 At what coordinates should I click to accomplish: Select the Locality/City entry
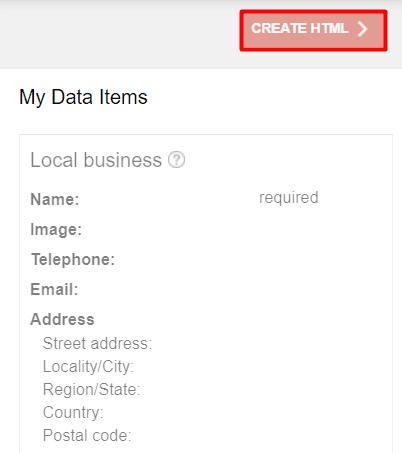click(88, 366)
